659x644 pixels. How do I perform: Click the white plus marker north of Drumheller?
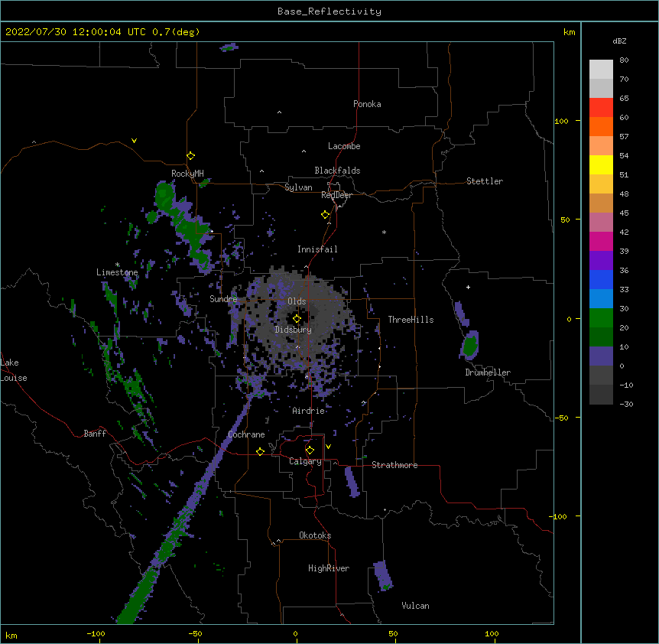(x=468, y=287)
